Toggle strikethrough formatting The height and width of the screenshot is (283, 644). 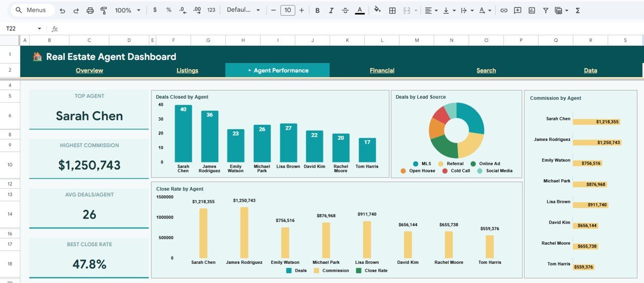(345, 11)
